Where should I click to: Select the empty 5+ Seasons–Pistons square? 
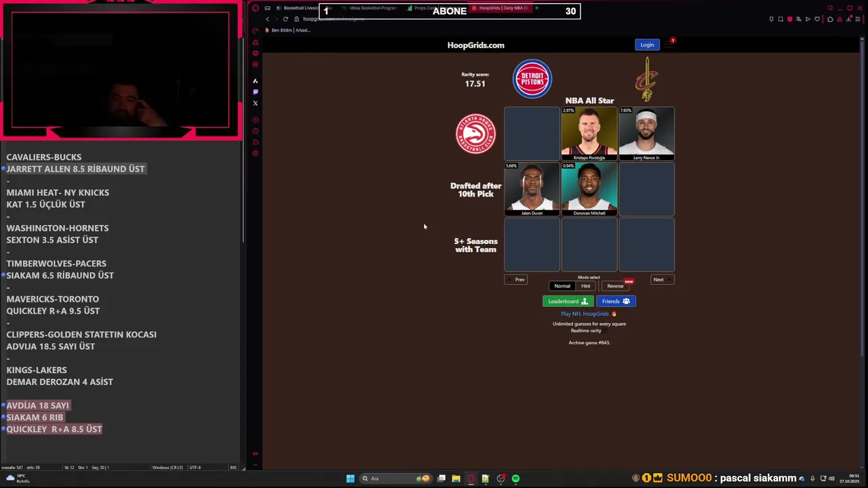532,245
